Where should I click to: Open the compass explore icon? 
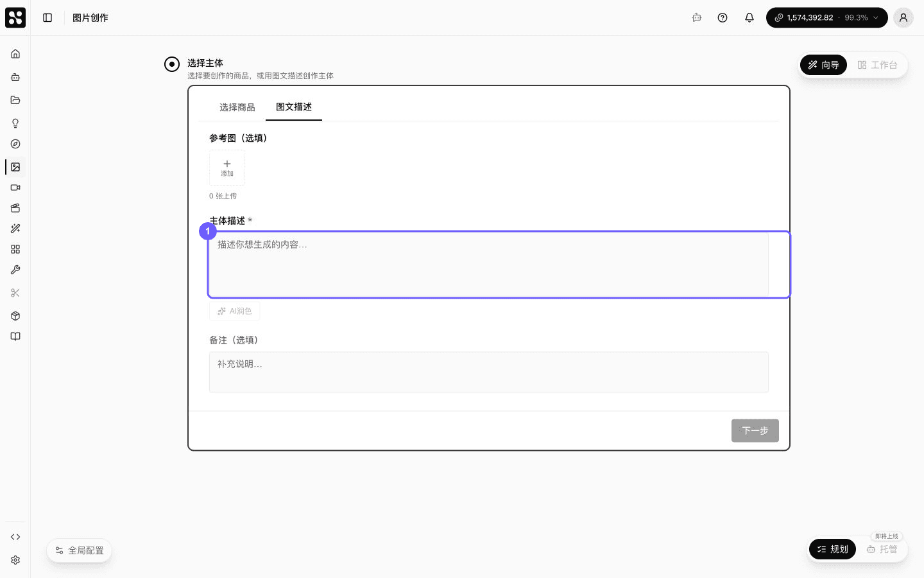point(15,144)
